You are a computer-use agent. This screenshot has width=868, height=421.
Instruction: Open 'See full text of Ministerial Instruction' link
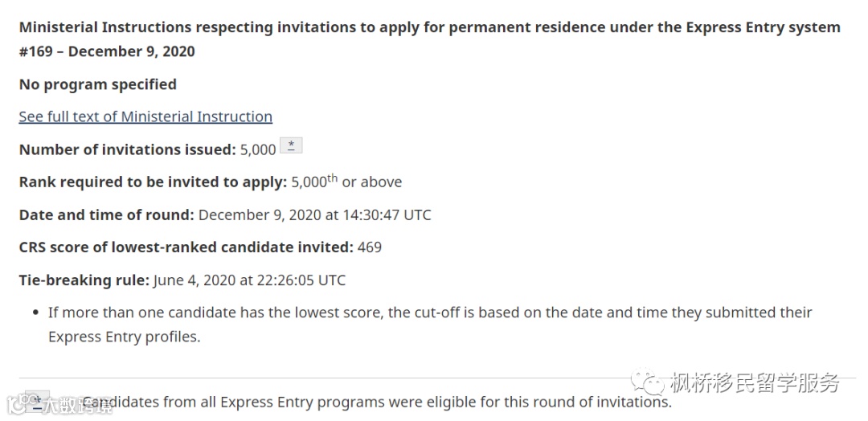(145, 116)
